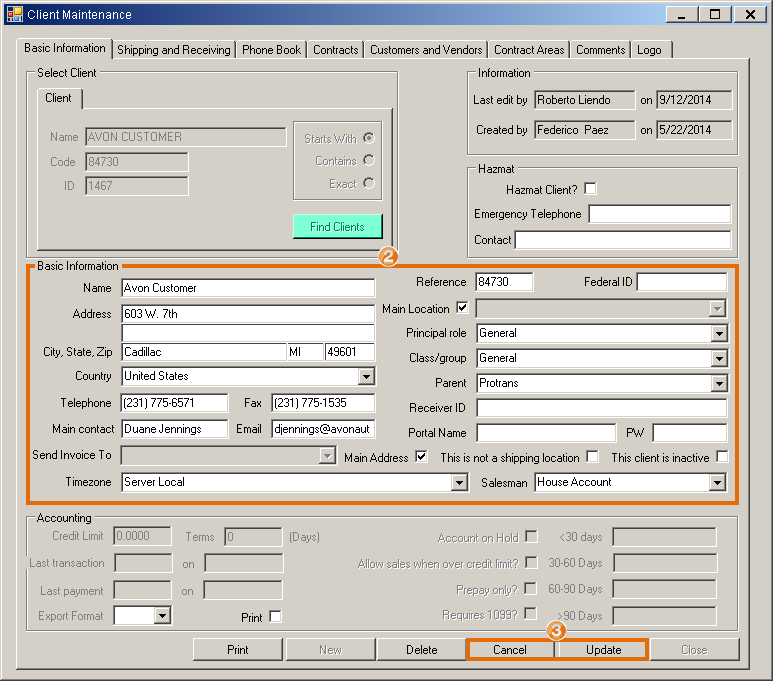
Task: Click the Print button at bottom
Action: point(238,649)
